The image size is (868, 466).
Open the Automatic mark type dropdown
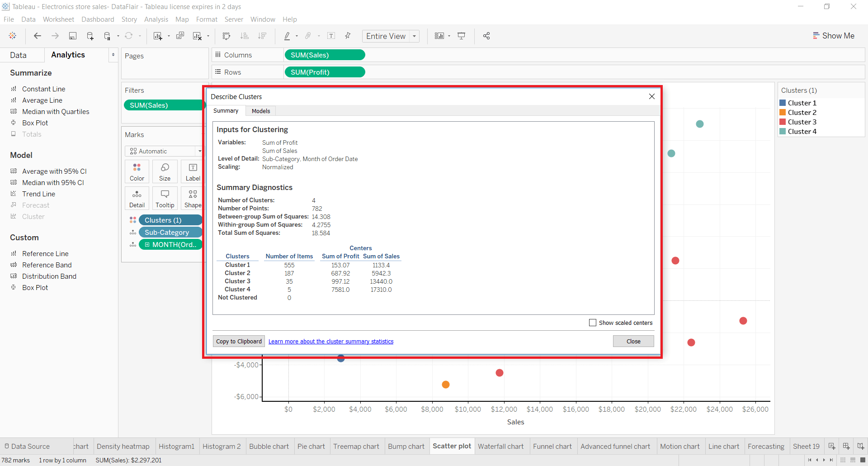(199, 151)
